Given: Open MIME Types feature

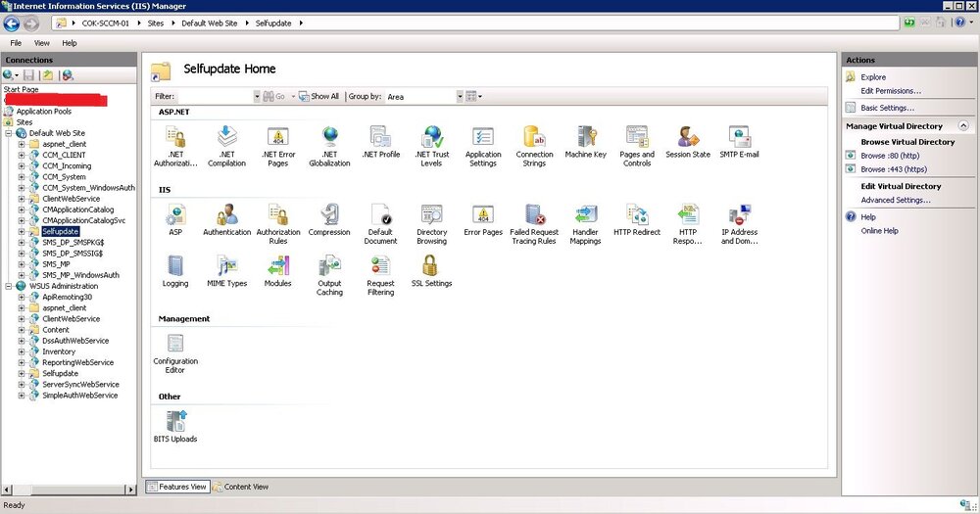Looking at the screenshot, I should (x=227, y=271).
